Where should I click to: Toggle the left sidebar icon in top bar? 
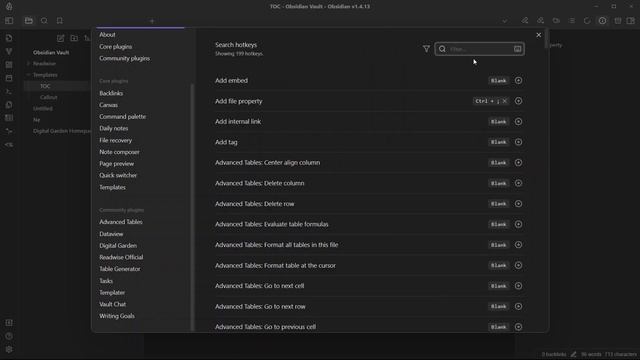[x=9, y=21]
